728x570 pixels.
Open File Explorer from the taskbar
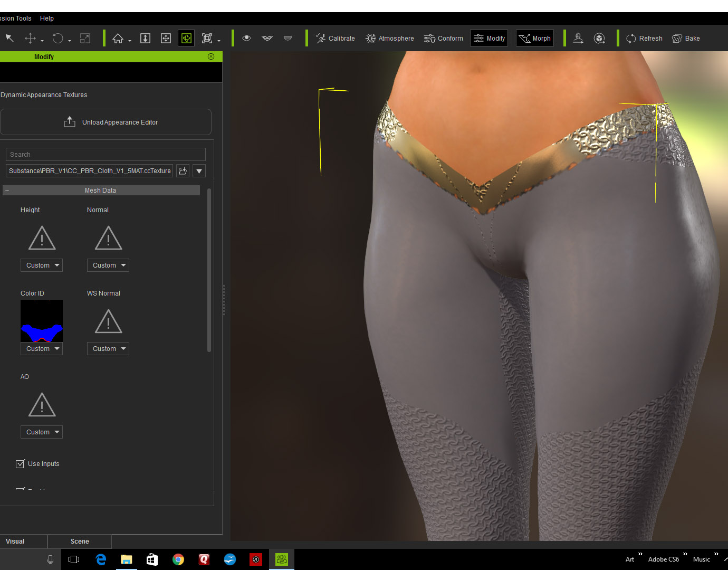127,559
